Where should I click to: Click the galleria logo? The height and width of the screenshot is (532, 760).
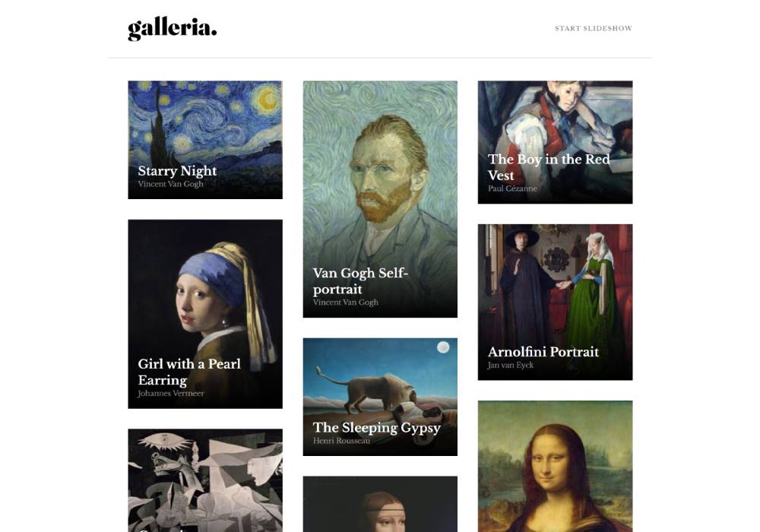click(172, 29)
